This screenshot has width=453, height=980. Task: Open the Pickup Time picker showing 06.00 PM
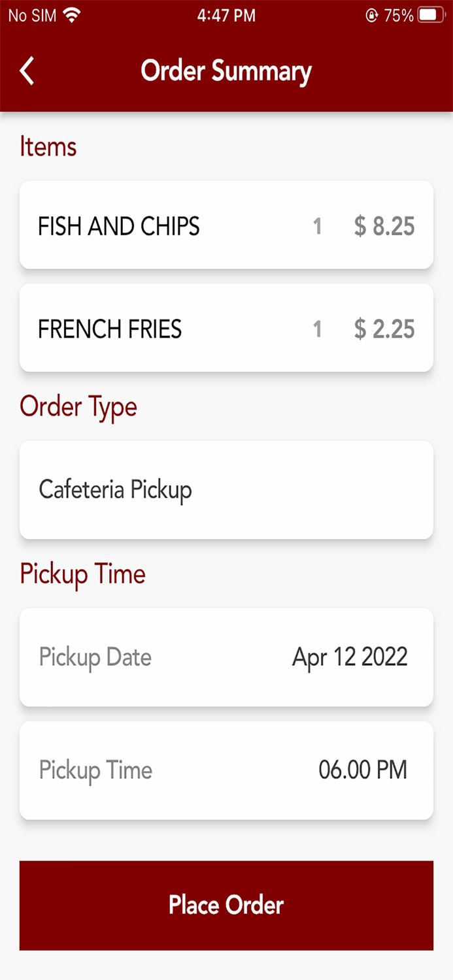pos(226,770)
